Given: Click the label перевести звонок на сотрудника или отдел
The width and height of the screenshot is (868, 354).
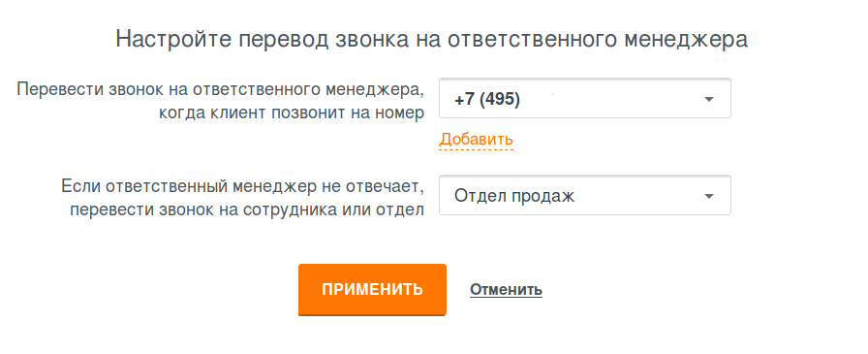Looking at the screenshot, I should pos(247,210).
